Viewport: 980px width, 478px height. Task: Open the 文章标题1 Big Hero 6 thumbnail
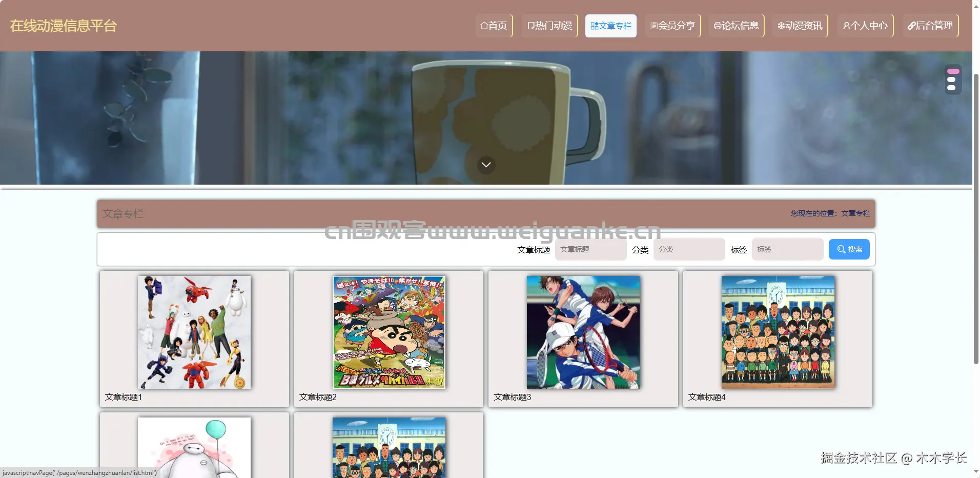pyautogui.click(x=194, y=332)
